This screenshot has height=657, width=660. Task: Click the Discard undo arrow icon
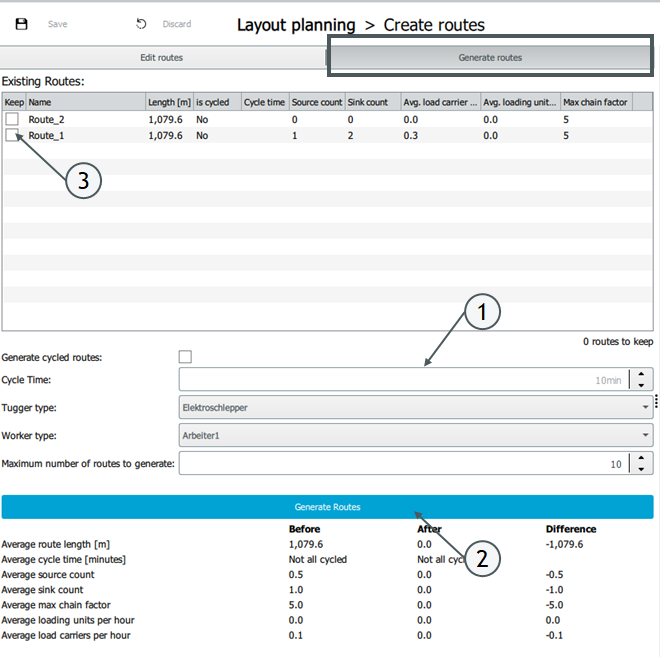click(x=141, y=24)
